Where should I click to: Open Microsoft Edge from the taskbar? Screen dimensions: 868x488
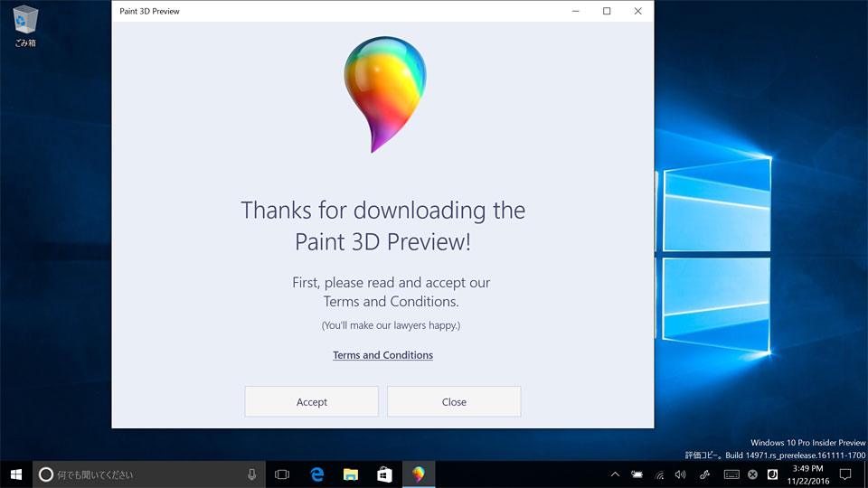click(317, 474)
